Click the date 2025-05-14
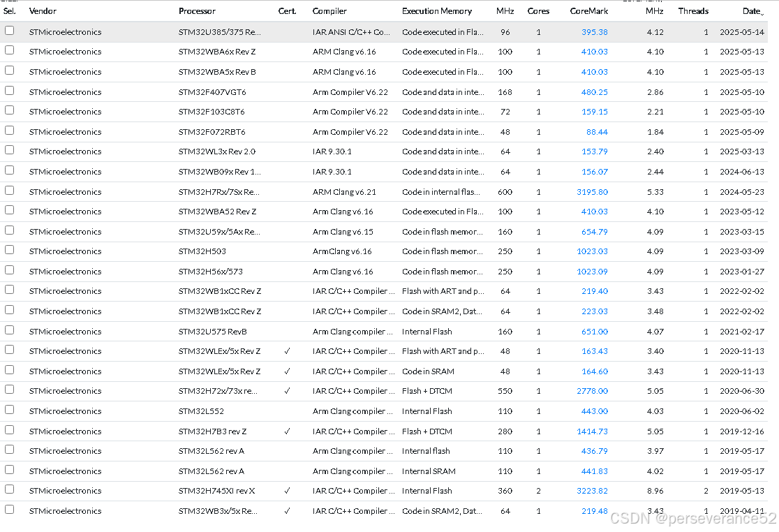Screen dimensions: 779x532 pyautogui.click(x=742, y=32)
